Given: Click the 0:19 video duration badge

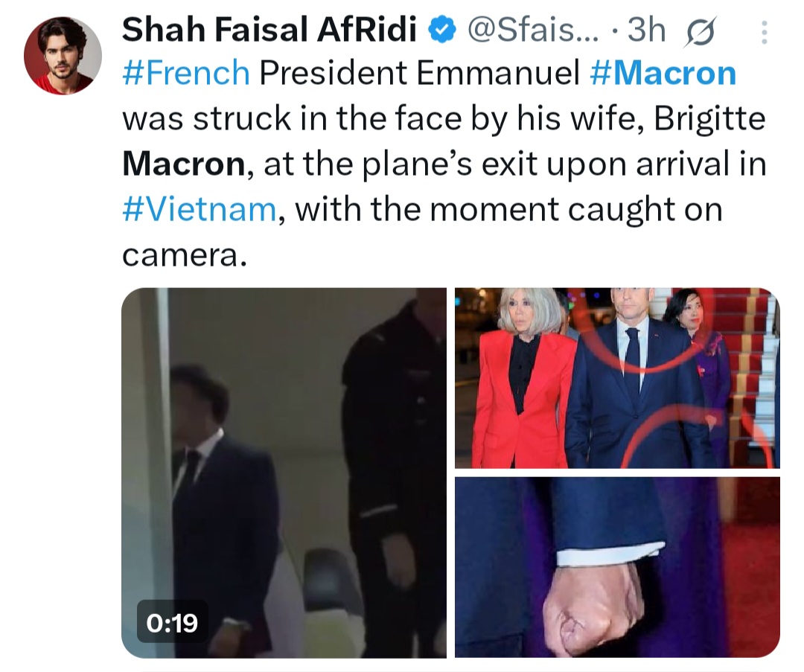Looking at the screenshot, I should coord(172,622).
